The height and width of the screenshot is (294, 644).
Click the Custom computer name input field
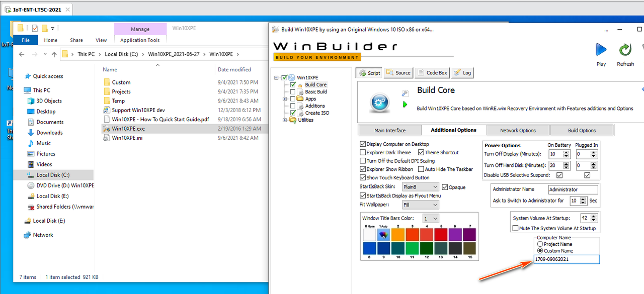point(567,259)
